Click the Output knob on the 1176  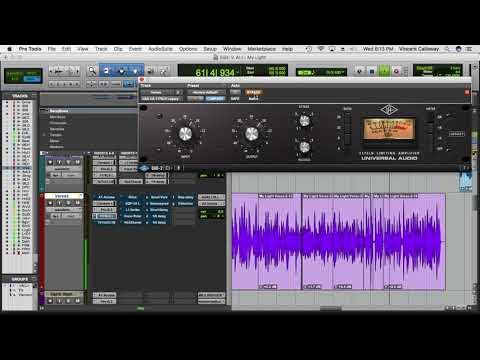coord(252,134)
